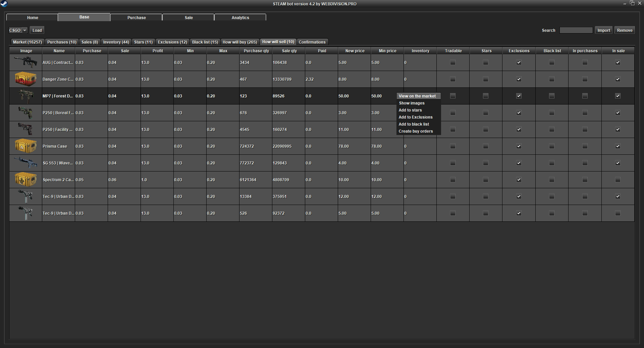
Task: Click the SG 553 Wave weapon image
Action: (x=25, y=163)
